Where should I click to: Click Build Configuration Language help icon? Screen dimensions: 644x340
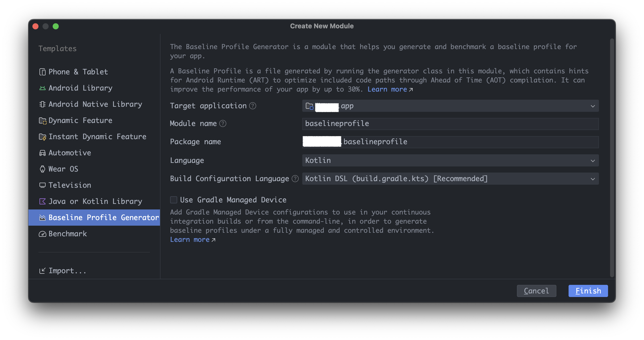point(295,179)
